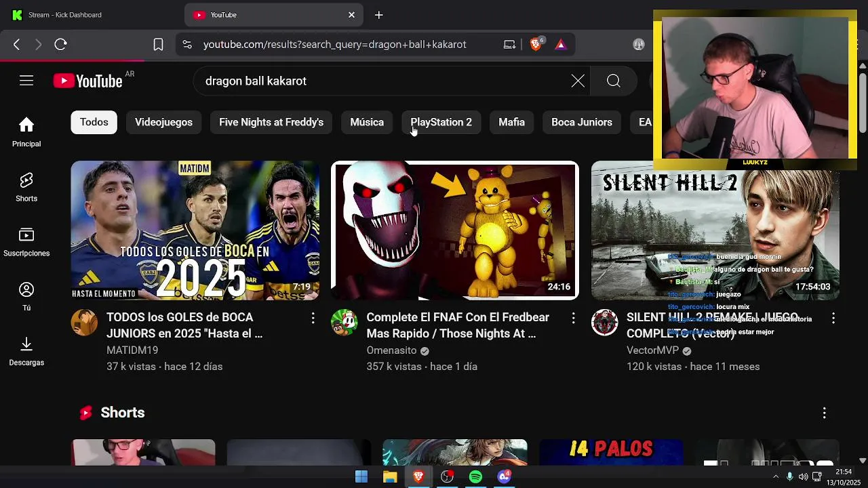Viewport: 868px width, 488px height.
Task: Open the volume control in the tray
Action: (x=803, y=477)
